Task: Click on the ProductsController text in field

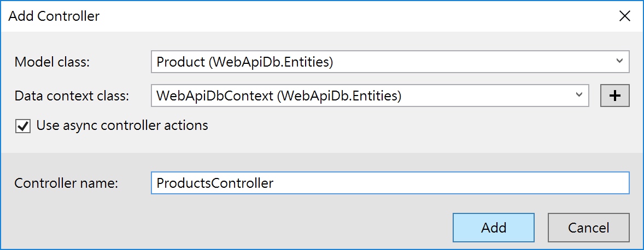Action: pyautogui.click(x=215, y=183)
